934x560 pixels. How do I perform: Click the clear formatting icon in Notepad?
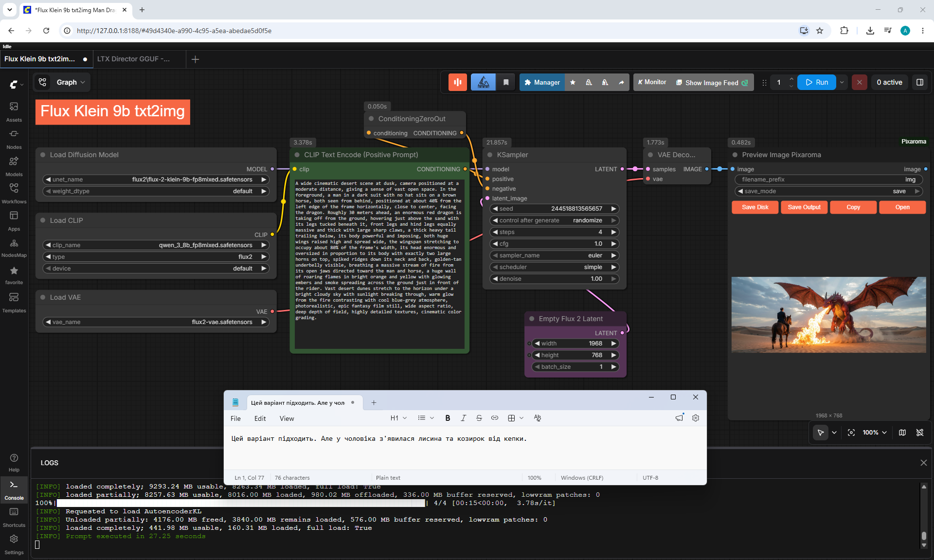pyautogui.click(x=538, y=418)
